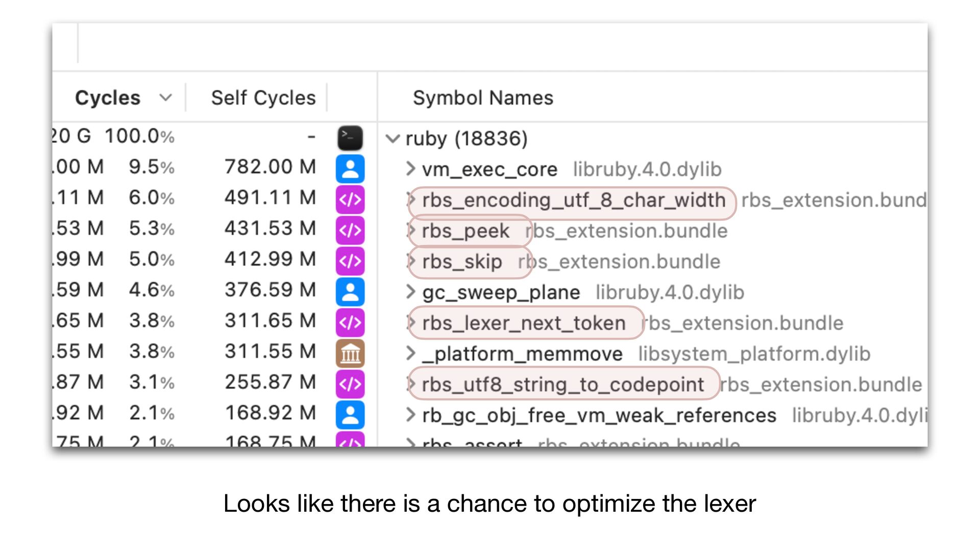Click the purple code icon for rbs_encoding_utf_8_char_width
The image size is (980, 551).
tap(350, 199)
